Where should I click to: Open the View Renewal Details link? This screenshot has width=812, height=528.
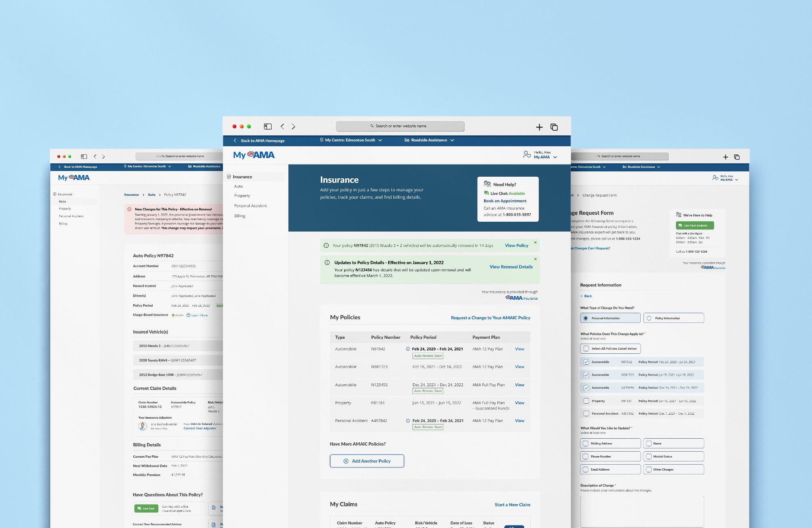[511, 267]
